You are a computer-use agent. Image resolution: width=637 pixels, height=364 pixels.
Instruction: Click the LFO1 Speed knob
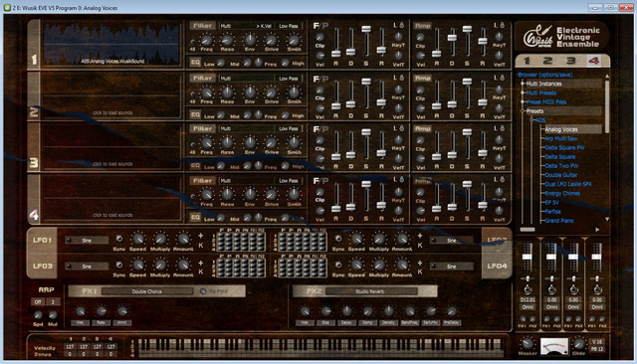click(138, 239)
